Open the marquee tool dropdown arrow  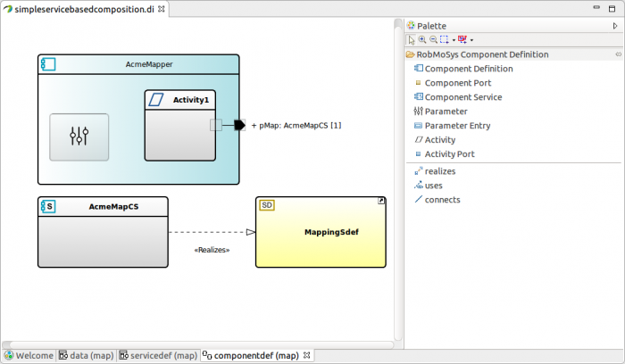tap(454, 40)
